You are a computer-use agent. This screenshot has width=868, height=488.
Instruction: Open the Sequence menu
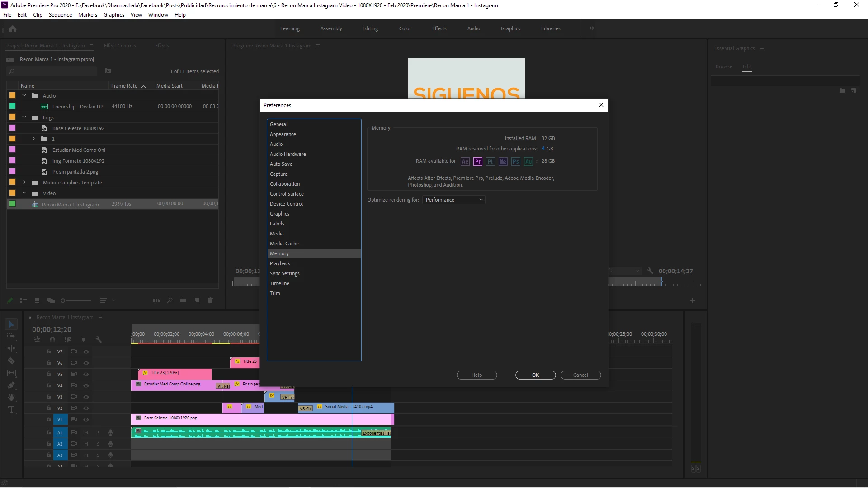[x=60, y=15]
